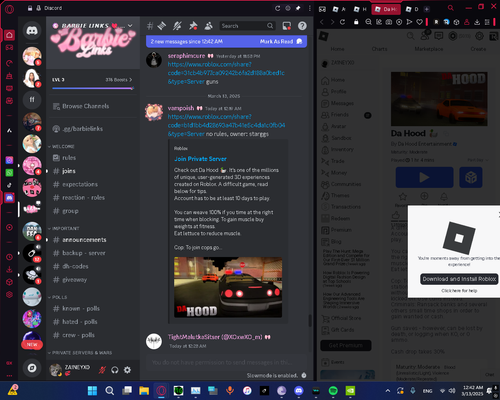
Task: Click here for help link
Action: pyautogui.click(x=459, y=291)
